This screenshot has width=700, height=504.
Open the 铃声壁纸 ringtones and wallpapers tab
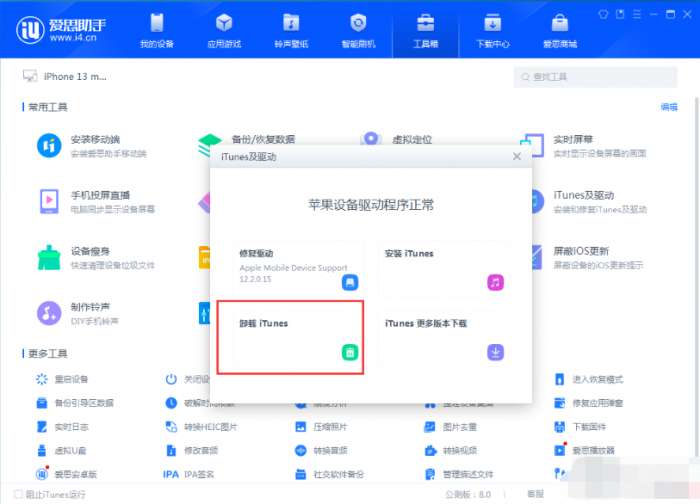point(291,31)
